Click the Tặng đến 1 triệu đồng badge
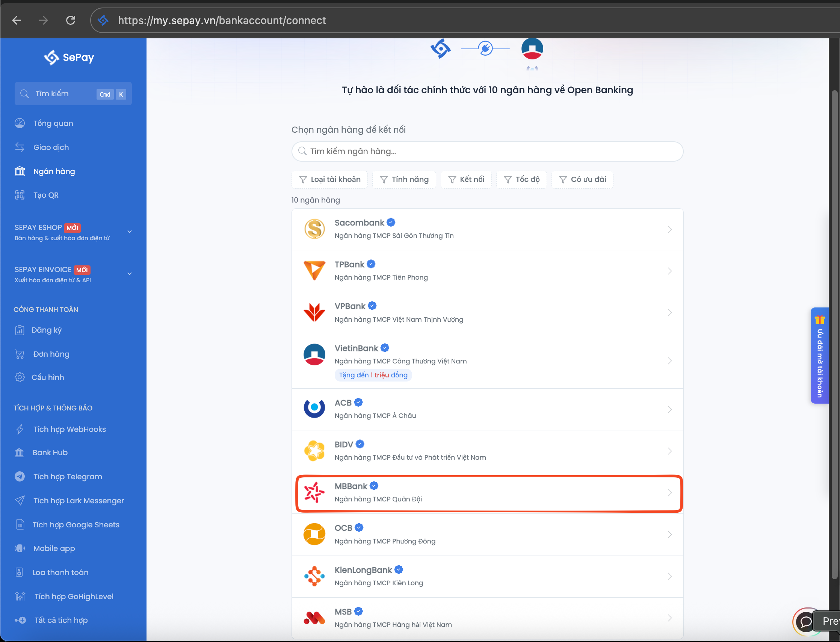This screenshot has height=642, width=840. point(373,375)
